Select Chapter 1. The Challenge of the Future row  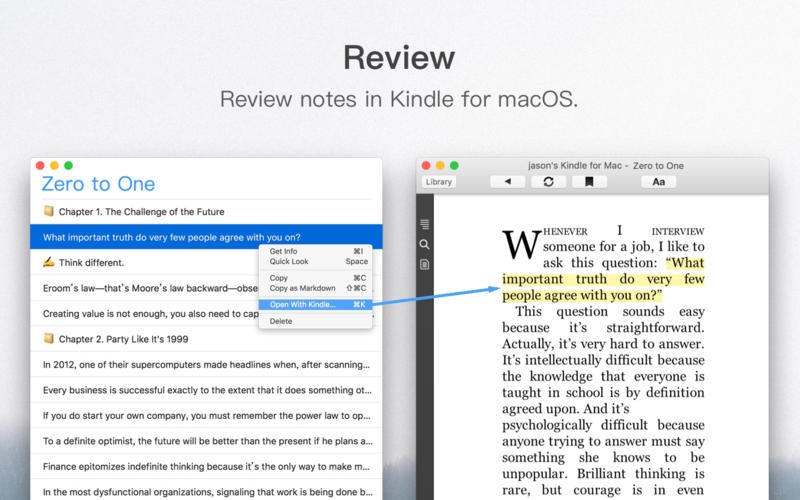206,212
